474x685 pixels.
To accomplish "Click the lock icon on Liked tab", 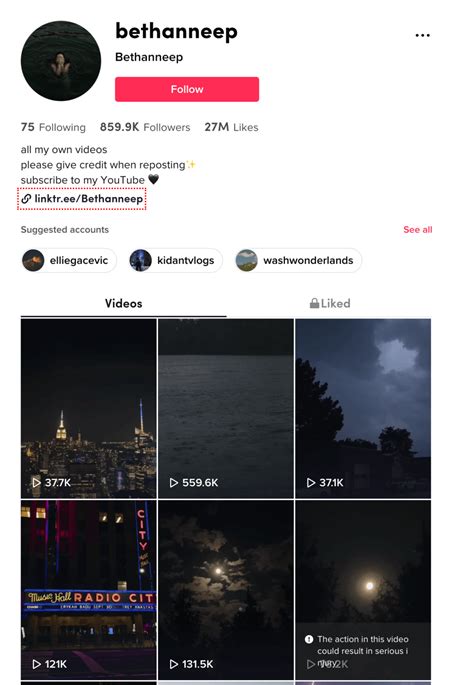I will [x=314, y=303].
